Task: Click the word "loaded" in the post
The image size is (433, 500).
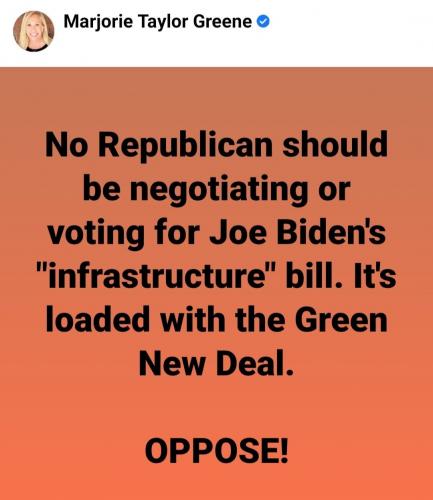Action: (98, 319)
